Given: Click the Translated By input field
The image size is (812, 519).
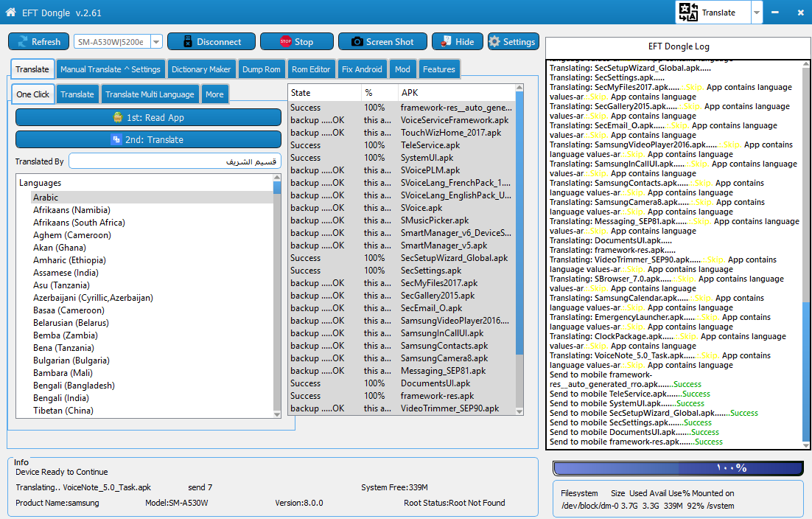Looking at the screenshot, I should [175, 161].
